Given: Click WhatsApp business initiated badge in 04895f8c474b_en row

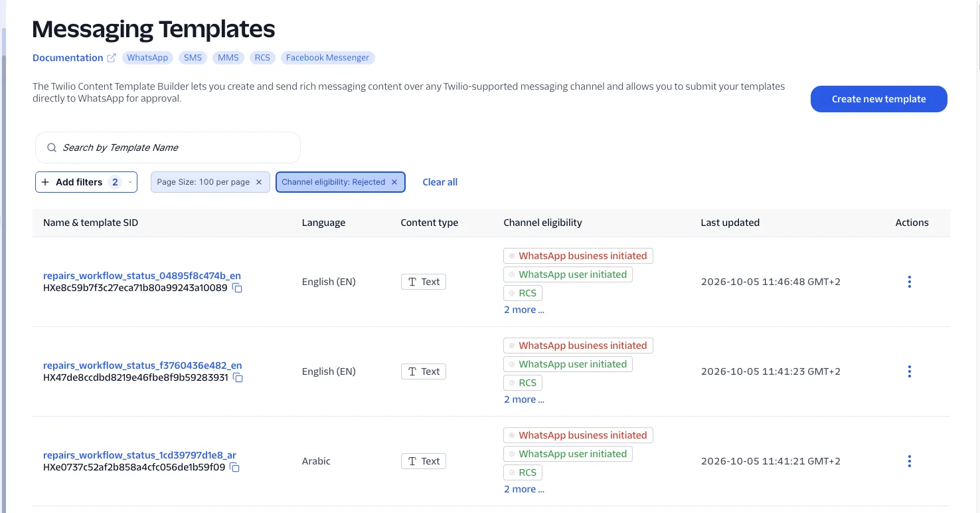Looking at the screenshot, I should coord(578,256).
